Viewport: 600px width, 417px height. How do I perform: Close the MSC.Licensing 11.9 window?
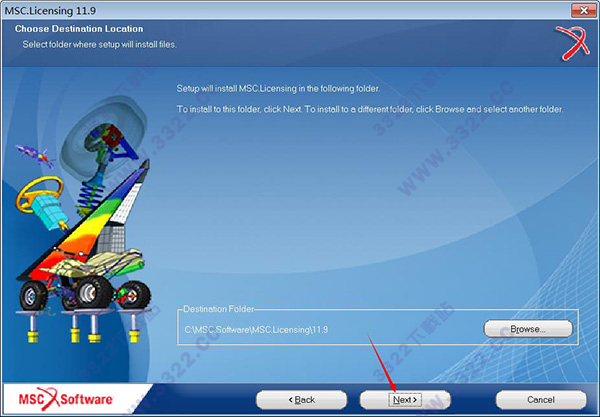584,10
